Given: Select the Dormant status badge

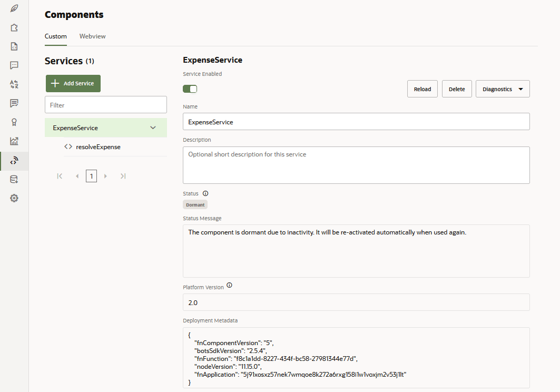Looking at the screenshot, I should coord(195,204).
